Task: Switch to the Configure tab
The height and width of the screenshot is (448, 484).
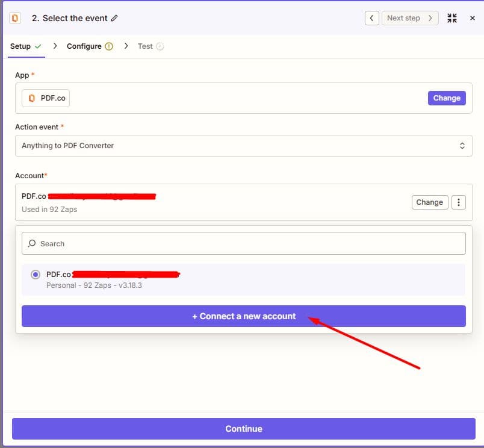Action: [90, 46]
